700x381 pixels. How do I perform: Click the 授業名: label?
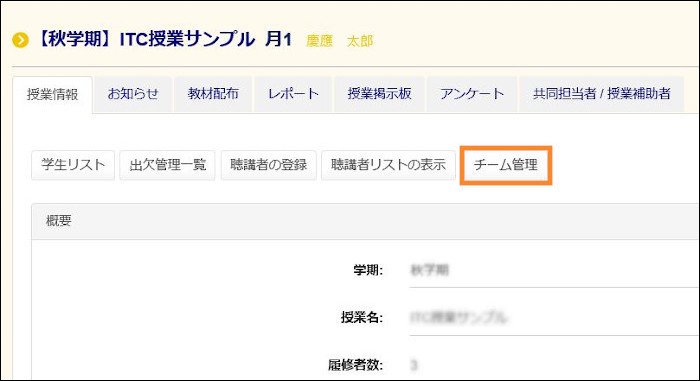pyautogui.click(x=362, y=317)
